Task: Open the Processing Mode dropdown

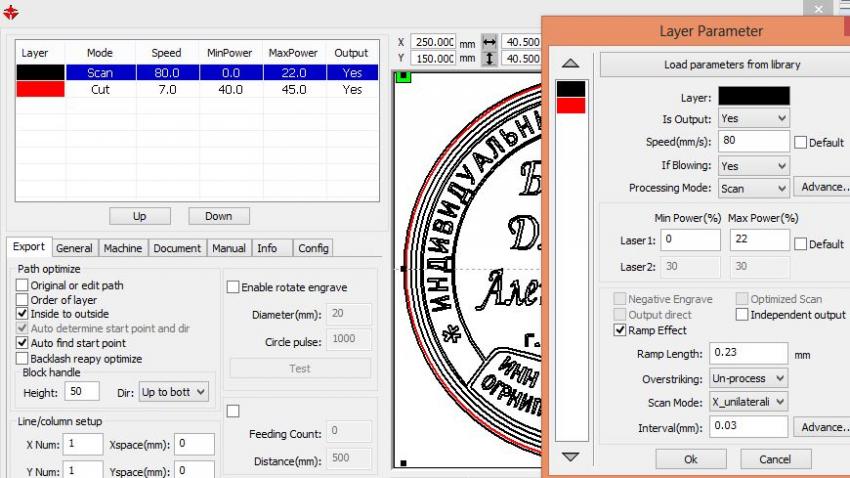Action: click(753, 188)
